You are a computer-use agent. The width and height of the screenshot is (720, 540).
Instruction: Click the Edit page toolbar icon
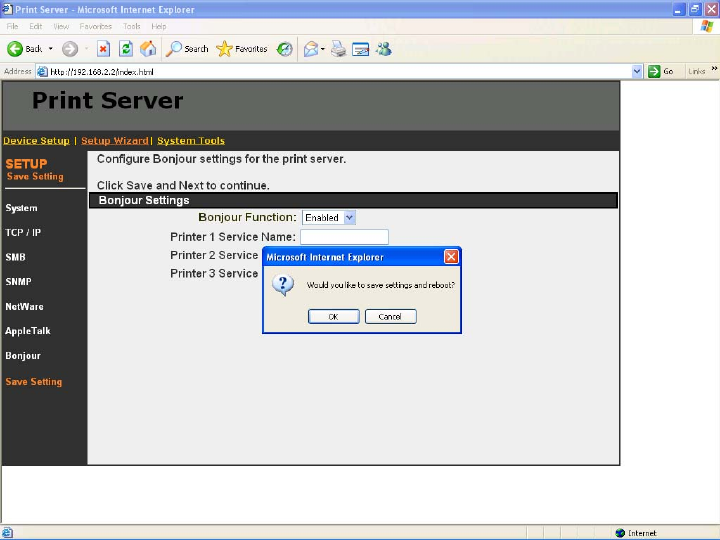pyautogui.click(x=360, y=49)
